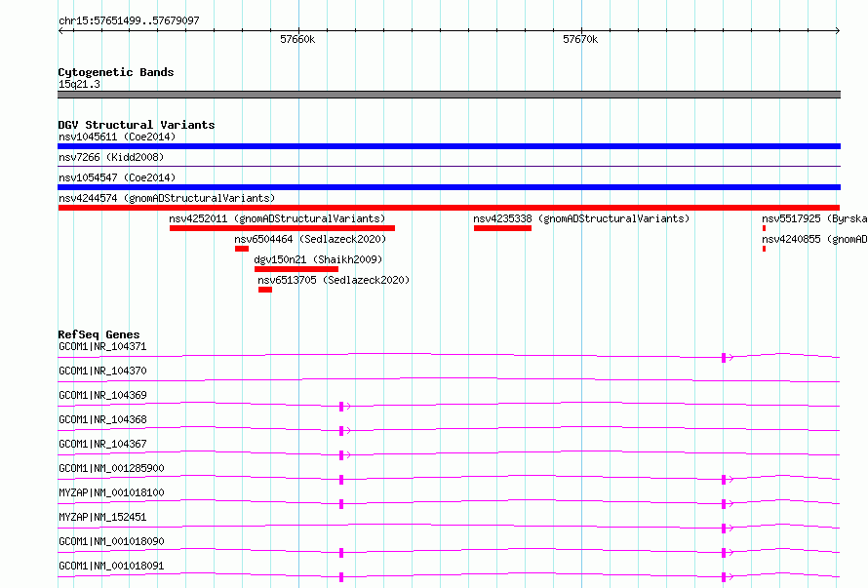Click the DGV Structural Variants track title

pos(137,125)
